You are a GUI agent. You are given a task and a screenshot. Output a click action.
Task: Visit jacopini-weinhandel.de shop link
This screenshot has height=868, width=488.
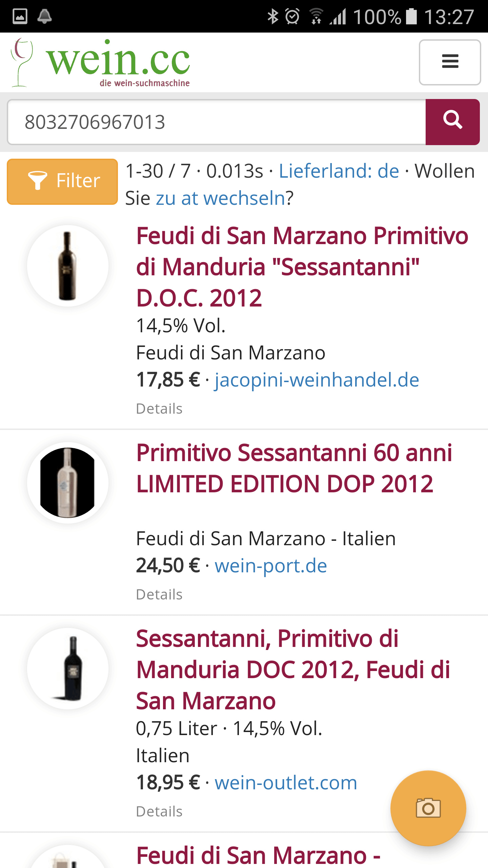(x=317, y=380)
